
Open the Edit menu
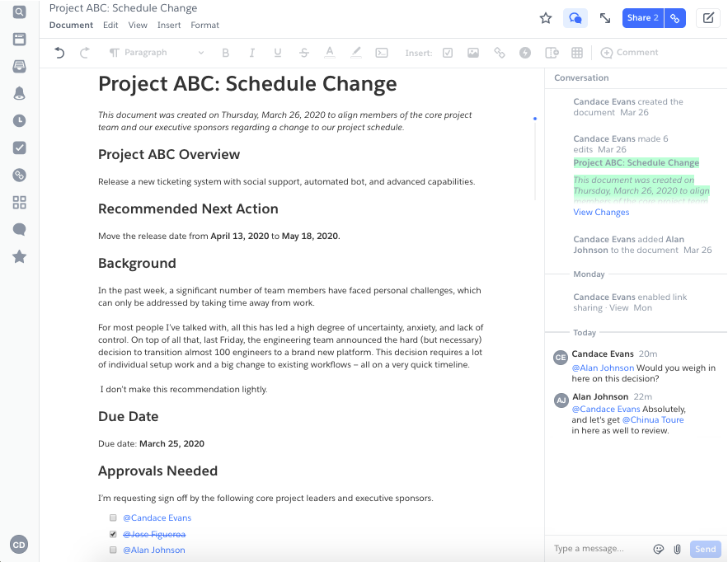110,25
